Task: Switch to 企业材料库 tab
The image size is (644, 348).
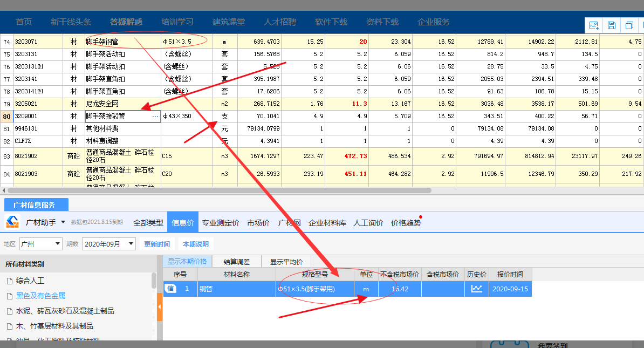Action: [x=327, y=223]
